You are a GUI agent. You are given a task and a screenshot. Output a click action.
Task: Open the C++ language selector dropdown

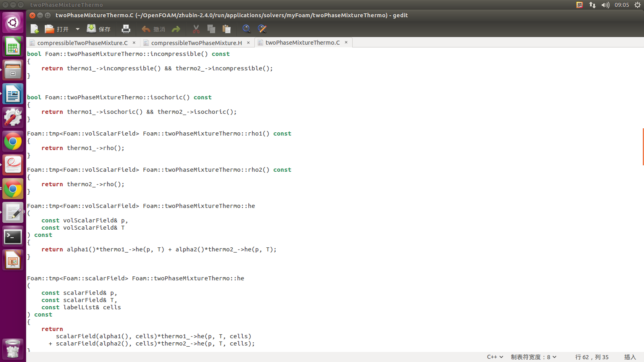pyautogui.click(x=495, y=357)
